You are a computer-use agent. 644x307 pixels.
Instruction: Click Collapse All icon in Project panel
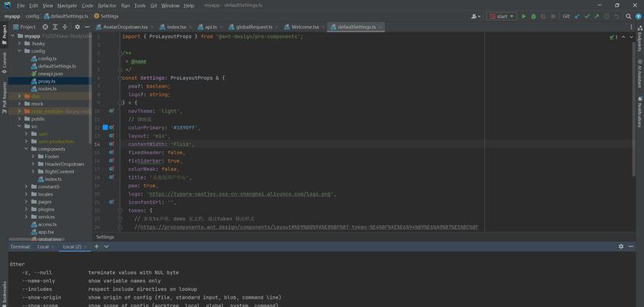tap(65, 27)
